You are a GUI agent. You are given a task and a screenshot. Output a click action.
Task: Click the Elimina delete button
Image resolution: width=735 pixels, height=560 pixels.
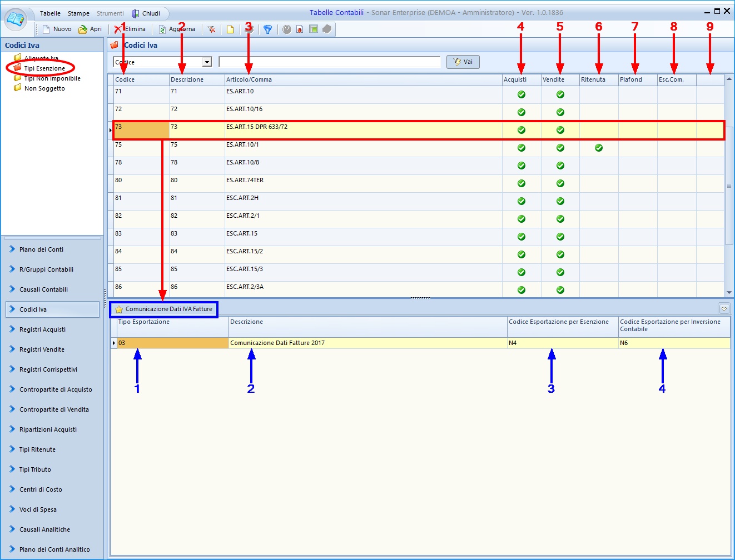click(130, 29)
